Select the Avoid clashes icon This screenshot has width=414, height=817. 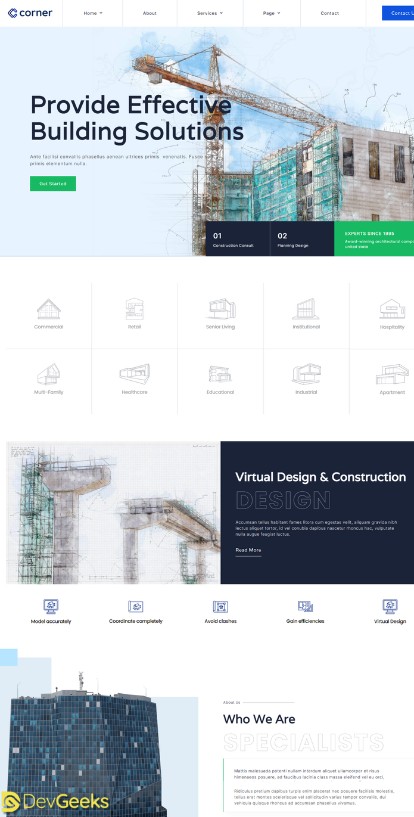click(220, 606)
